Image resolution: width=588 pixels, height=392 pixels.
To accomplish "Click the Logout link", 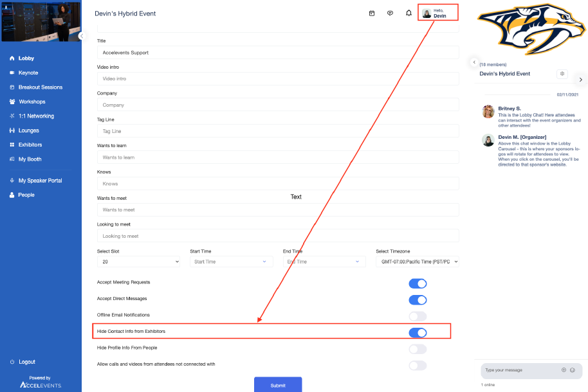I will click(x=26, y=362).
